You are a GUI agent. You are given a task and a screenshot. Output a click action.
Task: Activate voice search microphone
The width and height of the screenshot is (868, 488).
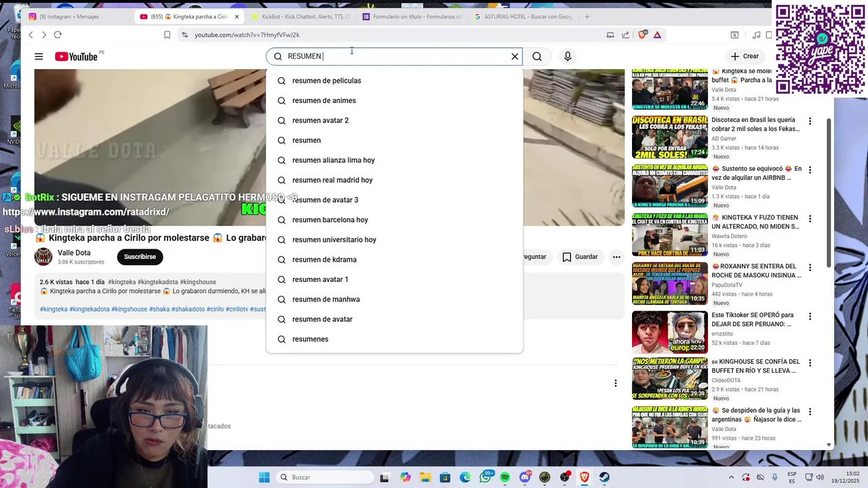(568, 56)
